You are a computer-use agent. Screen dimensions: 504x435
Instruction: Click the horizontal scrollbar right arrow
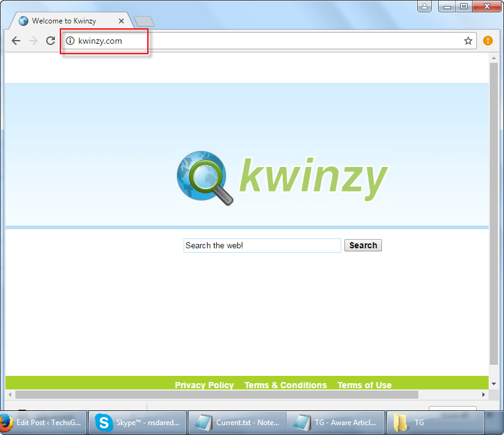(484, 394)
